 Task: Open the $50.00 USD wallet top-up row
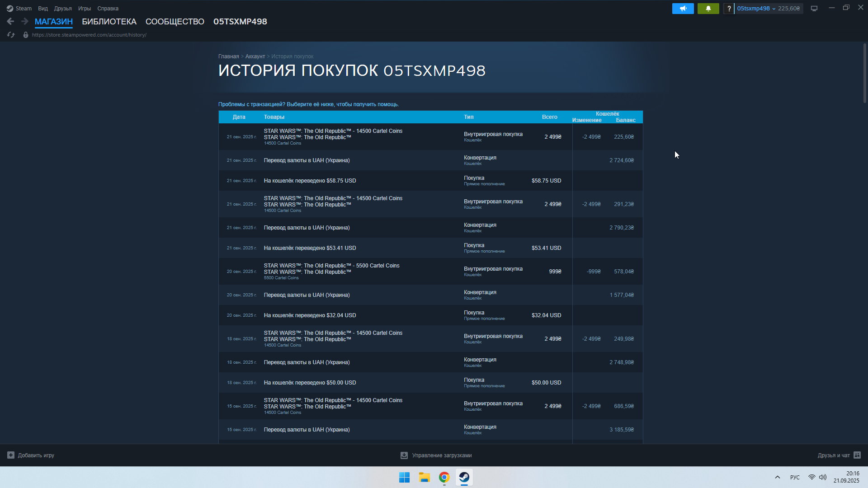[430, 383]
